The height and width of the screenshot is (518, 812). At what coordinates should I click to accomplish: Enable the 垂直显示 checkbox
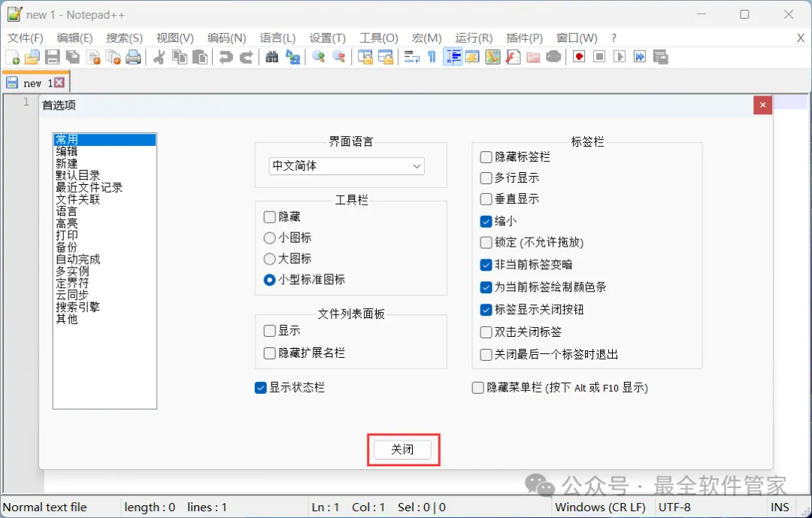click(x=486, y=199)
